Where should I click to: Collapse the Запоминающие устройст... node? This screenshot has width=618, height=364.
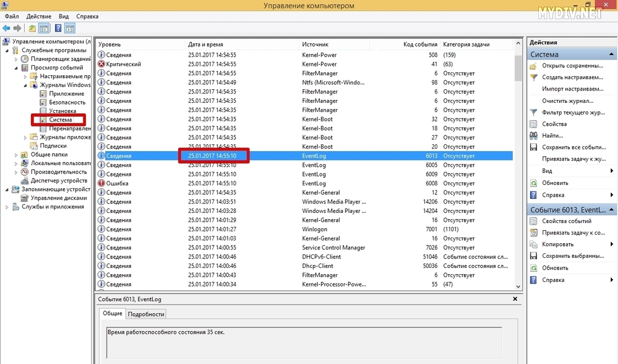point(7,189)
